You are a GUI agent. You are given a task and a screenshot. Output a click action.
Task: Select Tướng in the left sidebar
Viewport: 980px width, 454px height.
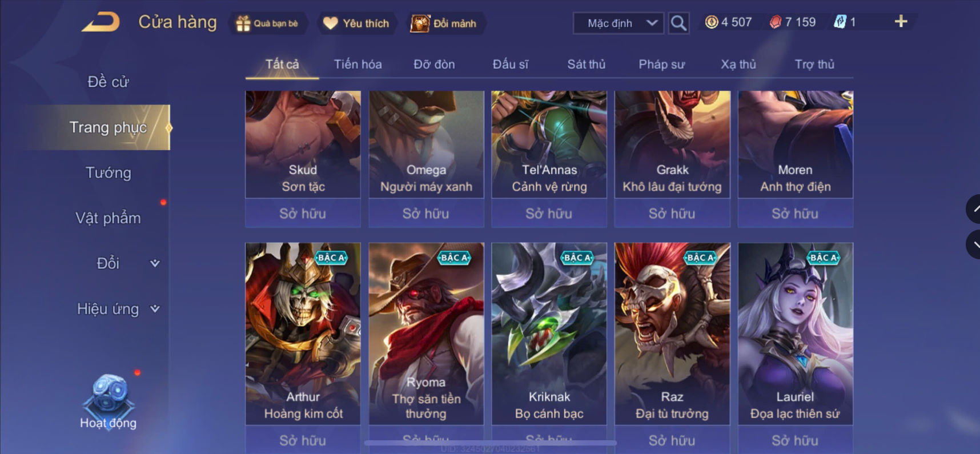click(x=109, y=172)
